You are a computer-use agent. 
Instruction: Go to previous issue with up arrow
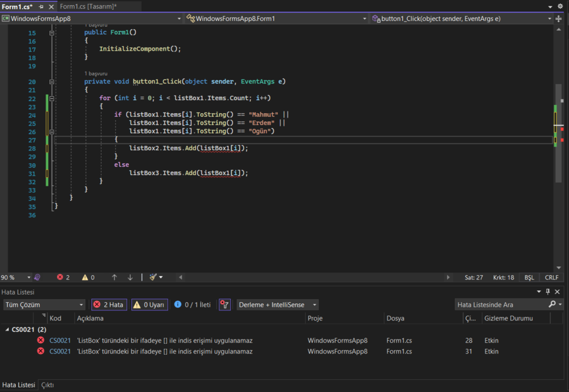pyautogui.click(x=114, y=278)
